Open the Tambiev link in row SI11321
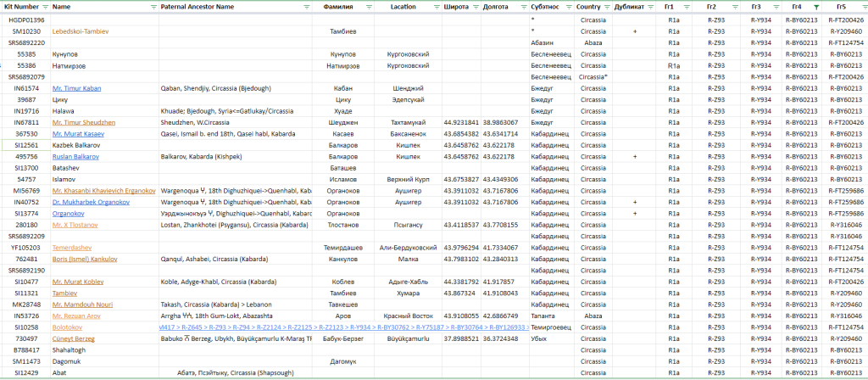This screenshot has height=380, width=868. (x=64, y=293)
